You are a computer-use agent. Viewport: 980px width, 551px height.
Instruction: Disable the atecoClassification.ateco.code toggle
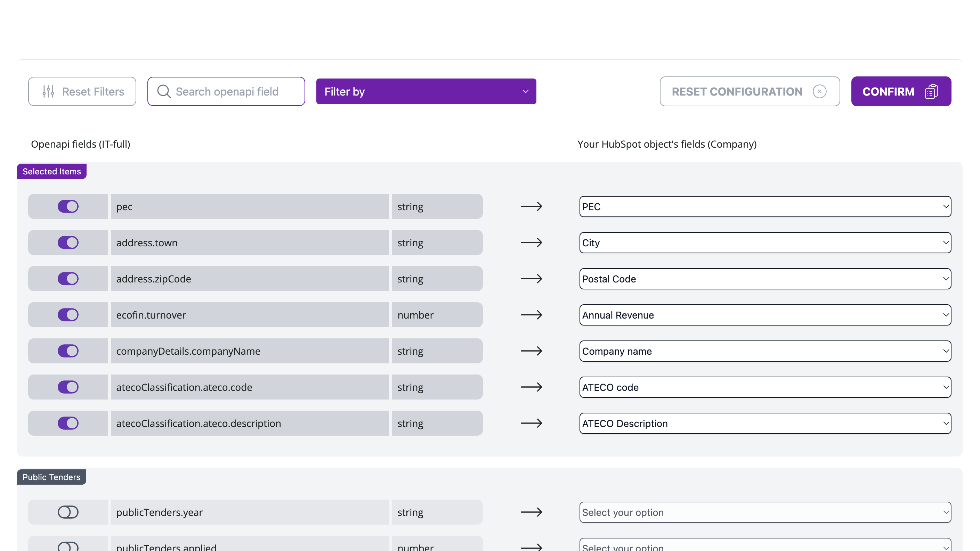(68, 387)
